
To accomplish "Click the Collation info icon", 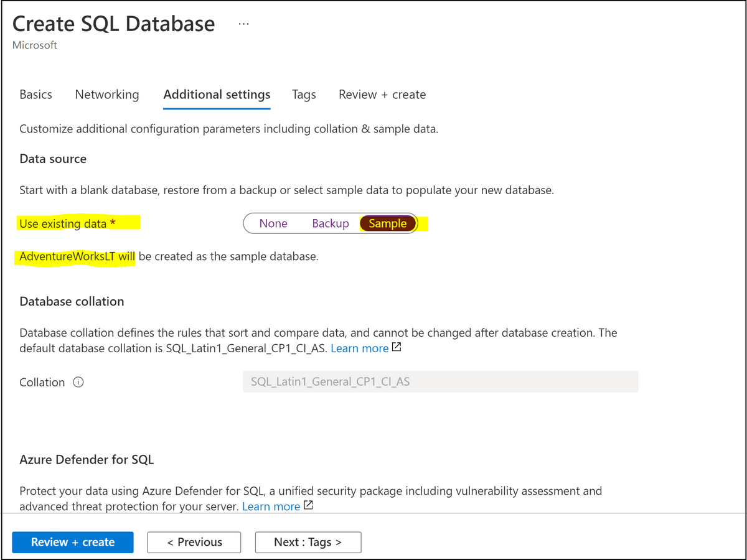I will tap(78, 382).
